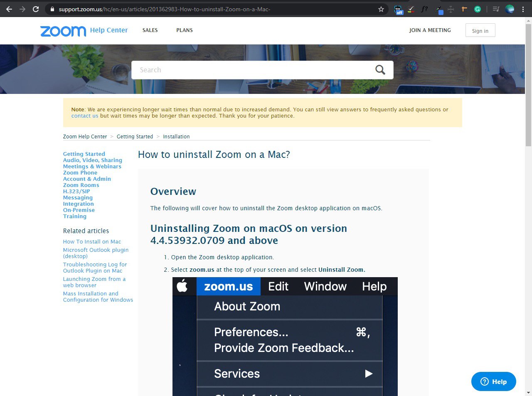Open the On-Premise category
The image size is (532, 396).
coord(79,210)
